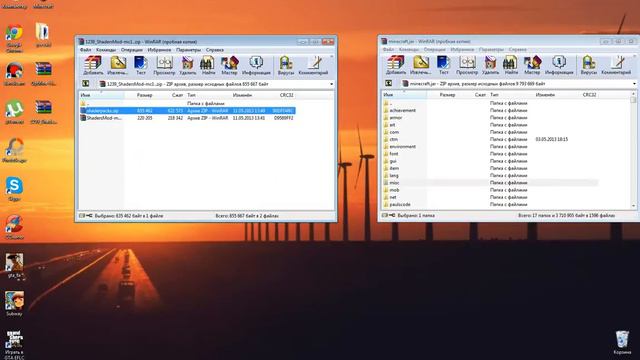Select the Корзина recycle bin icon
The image size is (640, 360).
pyautogui.click(x=622, y=342)
